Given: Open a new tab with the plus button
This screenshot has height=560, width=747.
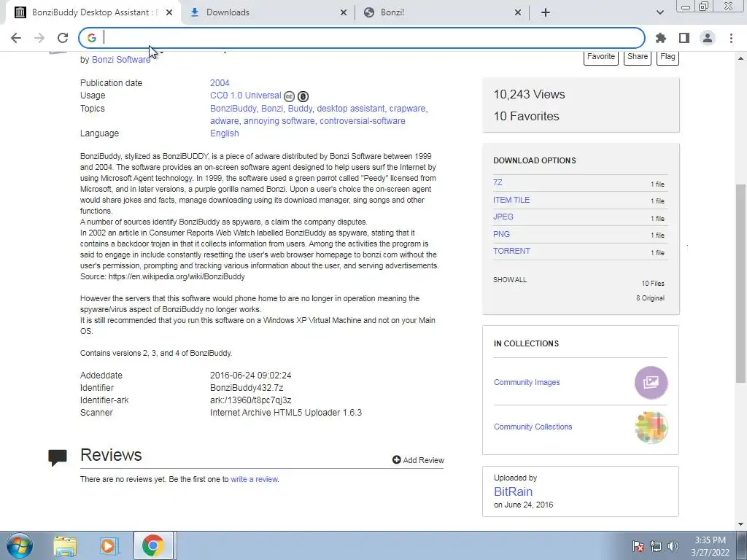Looking at the screenshot, I should [x=546, y=12].
